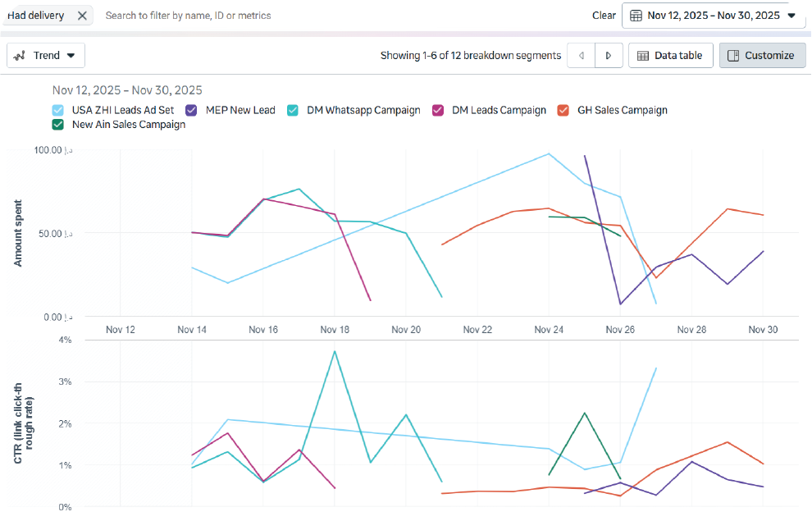
Task: Uncheck MEP New Lead legend checkbox
Action: coord(192,110)
